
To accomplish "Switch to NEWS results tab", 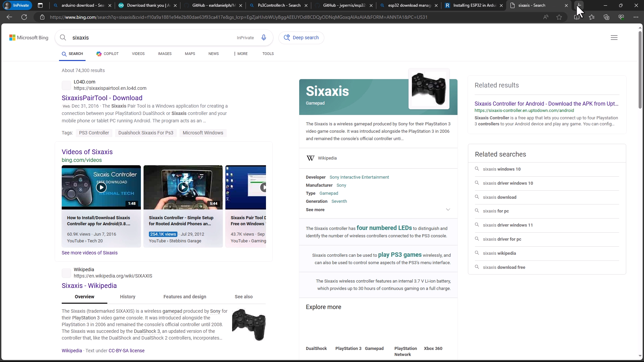I will point(214,54).
